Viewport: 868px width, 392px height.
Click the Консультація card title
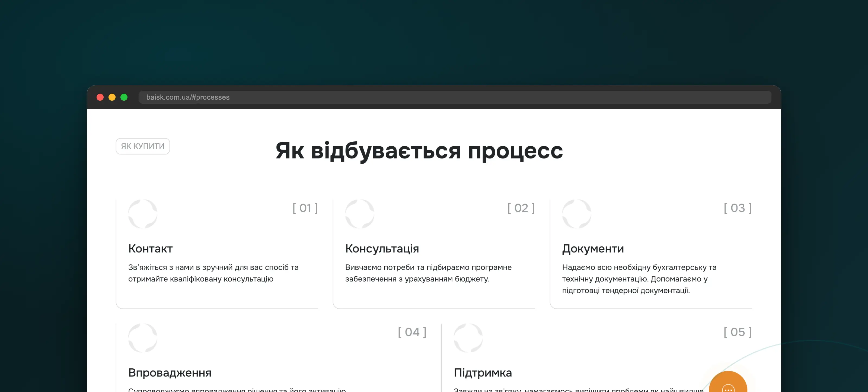pos(382,249)
